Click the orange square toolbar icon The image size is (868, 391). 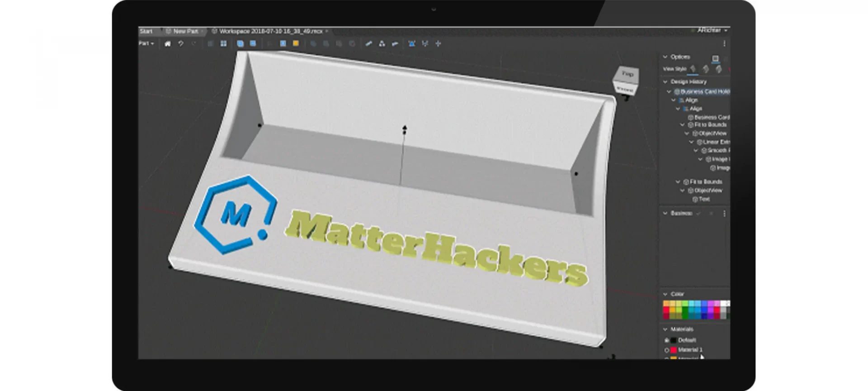[296, 43]
